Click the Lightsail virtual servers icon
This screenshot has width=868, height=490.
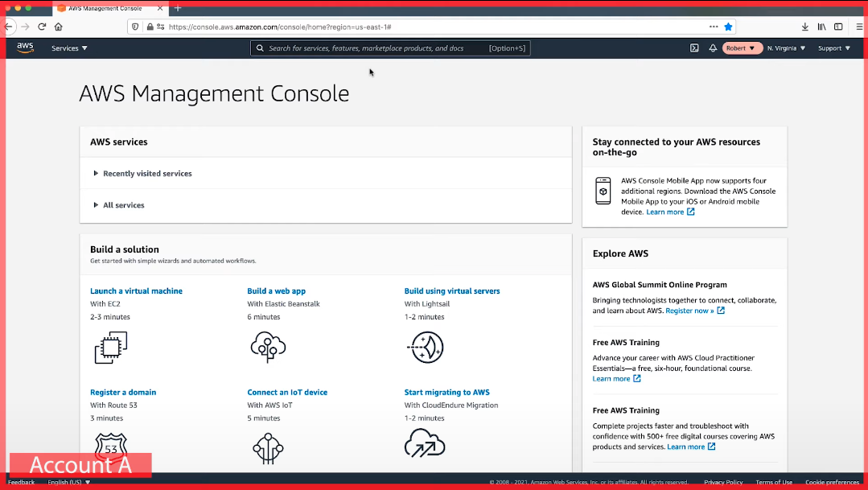point(424,347)
